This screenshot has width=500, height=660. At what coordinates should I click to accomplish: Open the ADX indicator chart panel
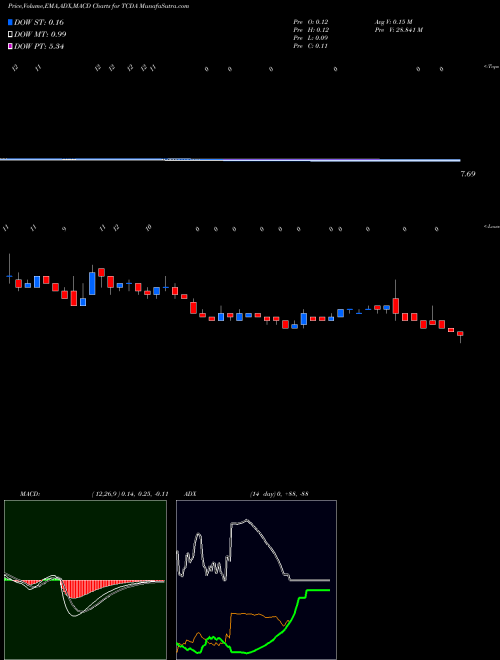pos(256,580)
